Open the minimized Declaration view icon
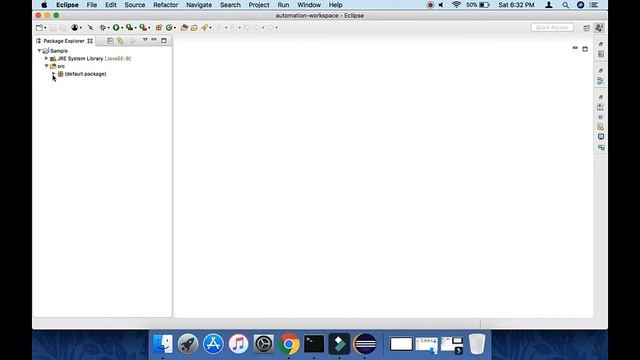Image resolution: width=640 pixels, height=360 pixels. [601, 127]
